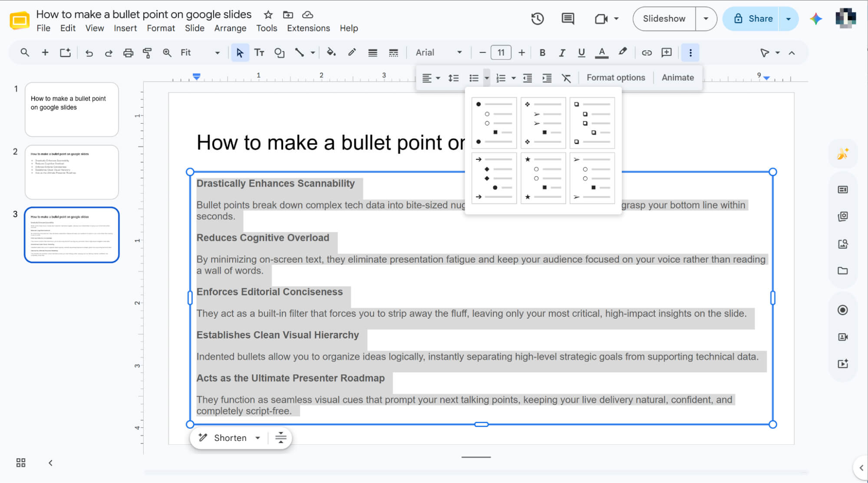Click the border color pencil icon
868x483 pixels.
[x=352, y=53]
